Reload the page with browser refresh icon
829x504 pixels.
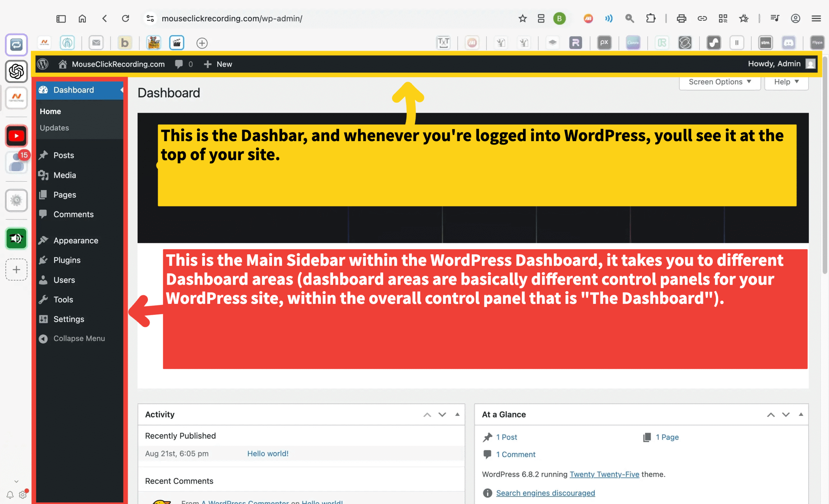pyautogui.click(x=126, y=18)
